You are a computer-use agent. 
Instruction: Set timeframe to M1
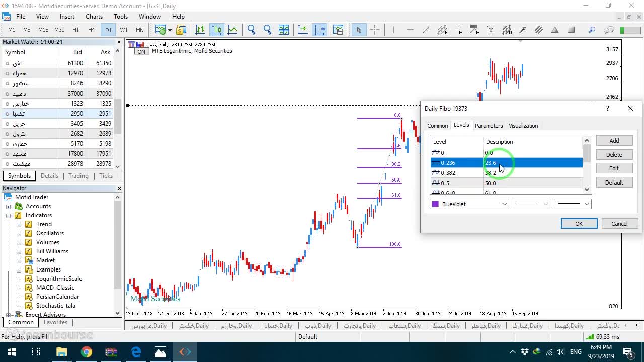[12, 30]
